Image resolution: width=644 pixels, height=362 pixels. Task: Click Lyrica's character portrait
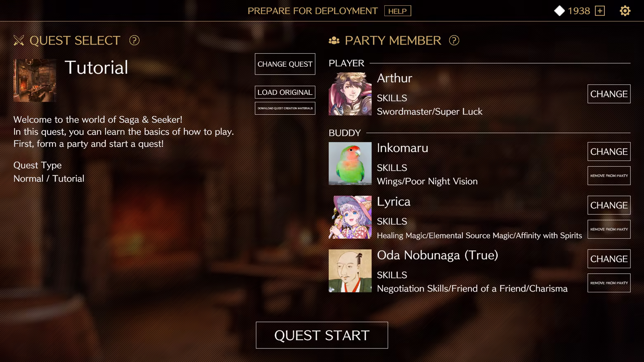tap(350, 217)
